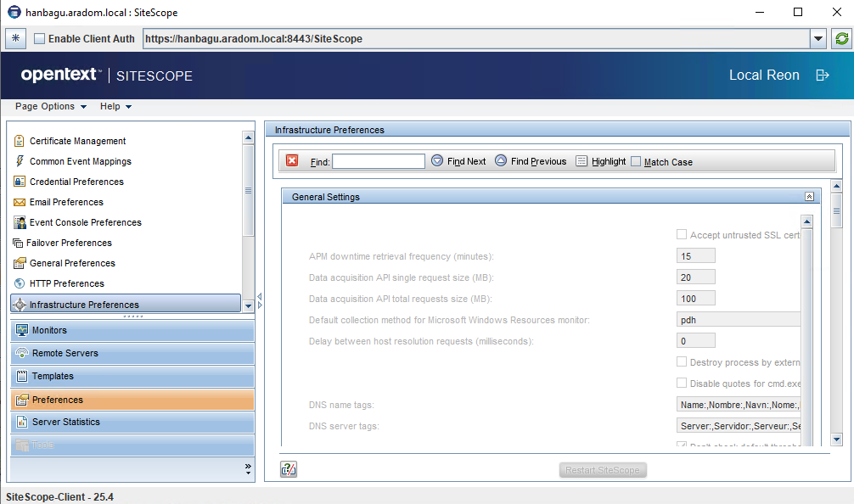Open the URL address dropdown arrow

point(818,39)
